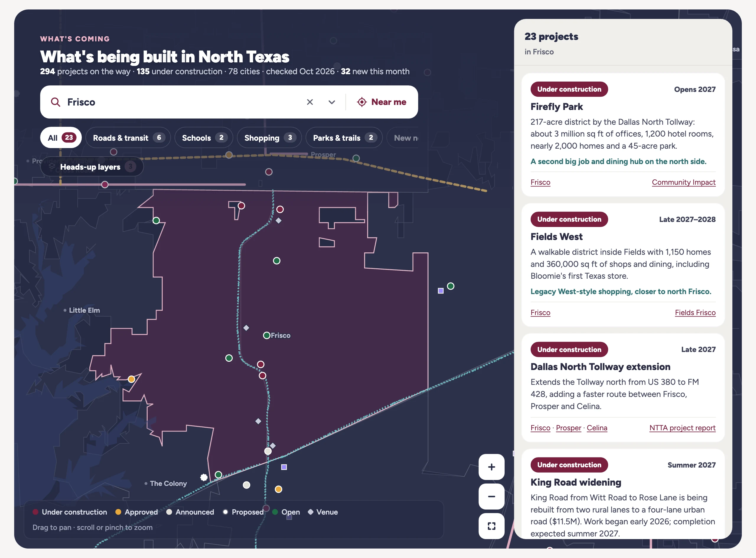Screen dimensions: 756x558
Task: Filter by Parks & trails
Action: point(344,138)
